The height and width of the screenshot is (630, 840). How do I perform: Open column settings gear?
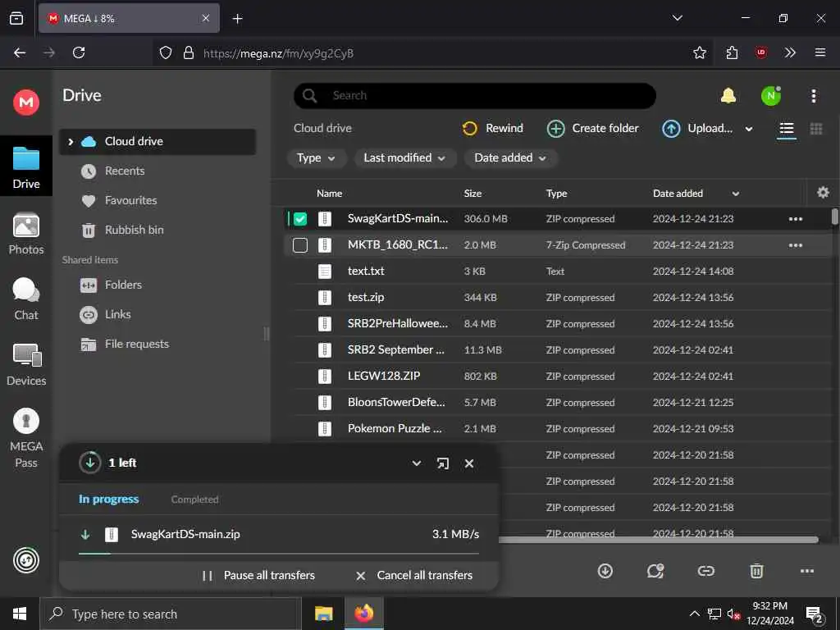pyautogui.click(x=823, y=192)
